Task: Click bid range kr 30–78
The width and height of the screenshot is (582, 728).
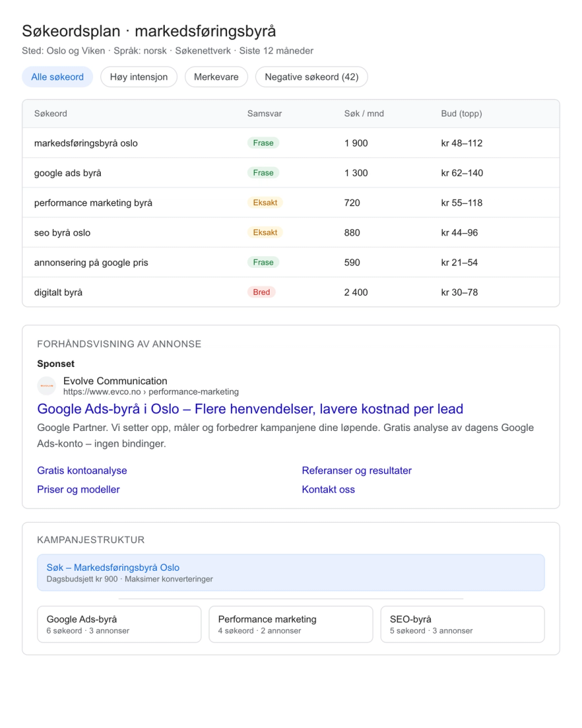Action: pyautogui.click(x=460, y=292)
